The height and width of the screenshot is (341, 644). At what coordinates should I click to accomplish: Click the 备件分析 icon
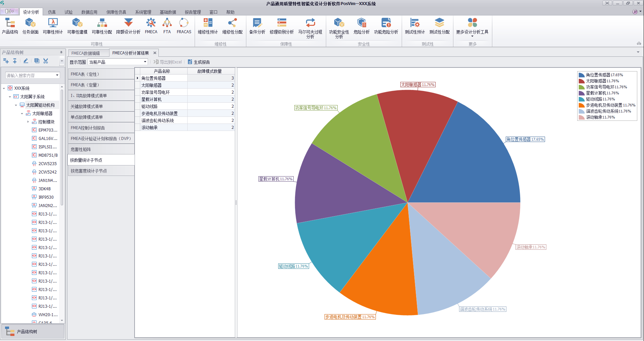tap(257, 26)
